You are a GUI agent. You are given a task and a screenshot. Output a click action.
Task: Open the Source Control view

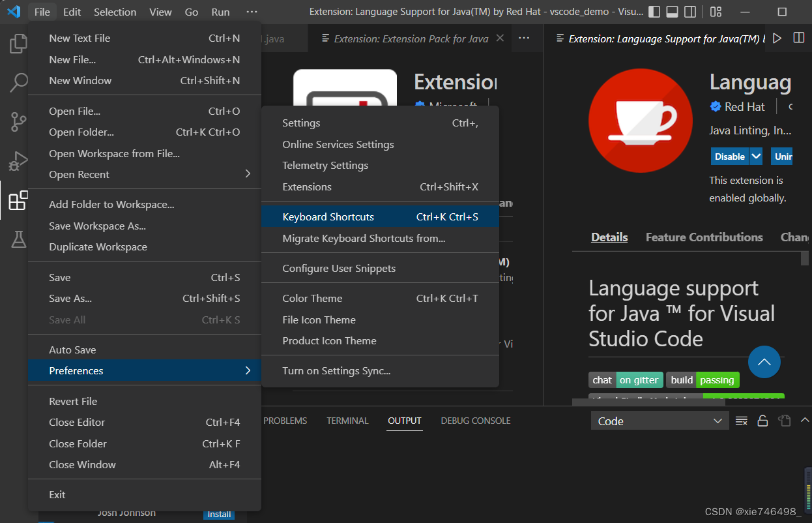[x=18, y=121]
